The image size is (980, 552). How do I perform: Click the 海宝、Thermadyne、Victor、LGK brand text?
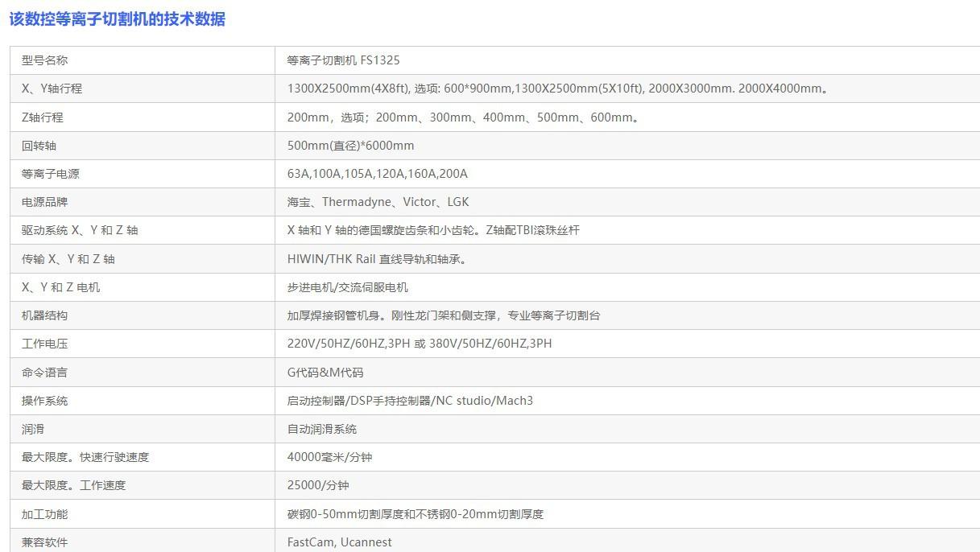pos(378,202)
